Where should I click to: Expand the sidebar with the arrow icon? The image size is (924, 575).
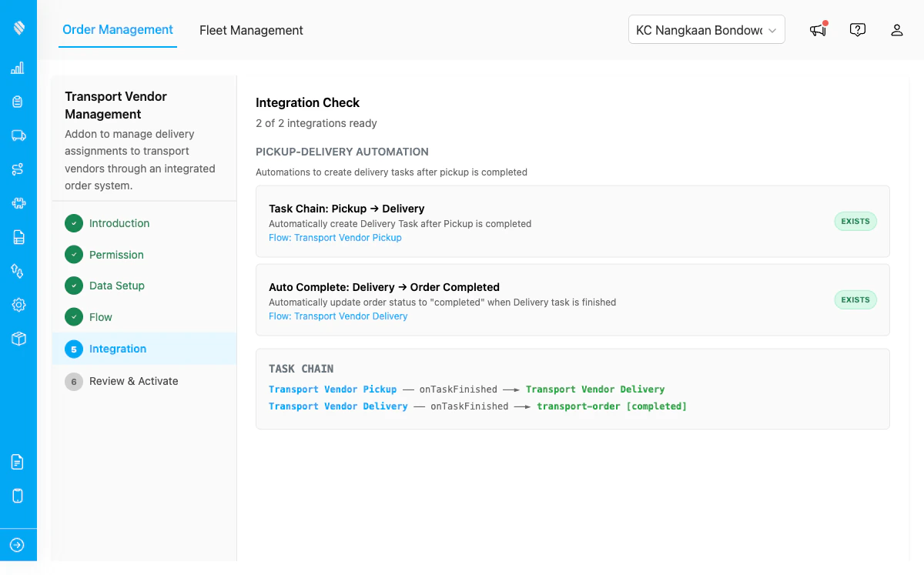tap(18, 545)
